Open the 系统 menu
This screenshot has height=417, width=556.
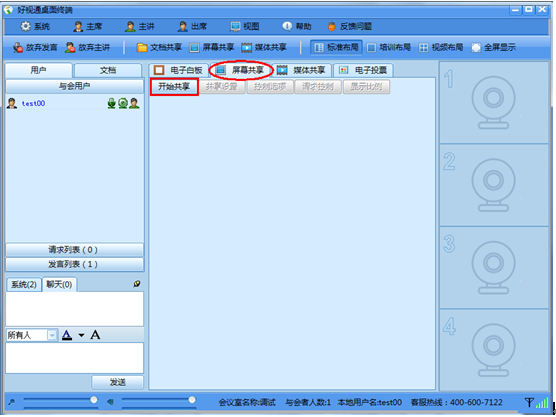click(35, 26)
